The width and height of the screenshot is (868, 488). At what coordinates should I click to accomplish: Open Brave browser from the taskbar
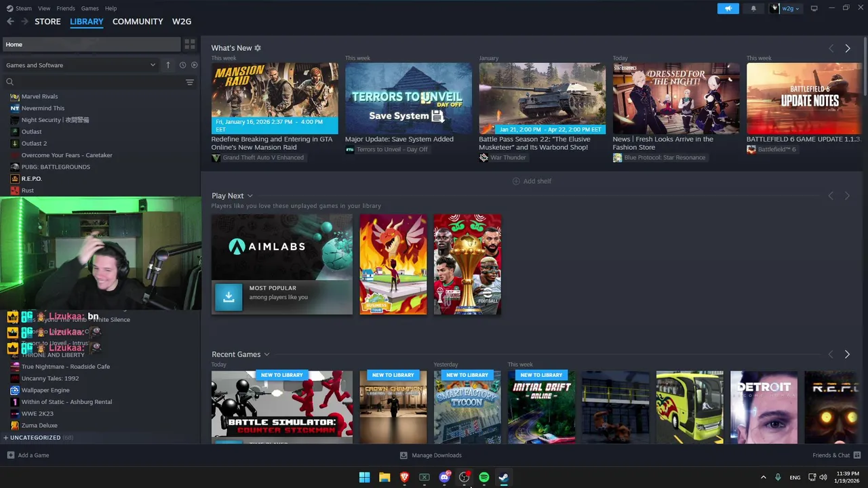click(404, 477)
